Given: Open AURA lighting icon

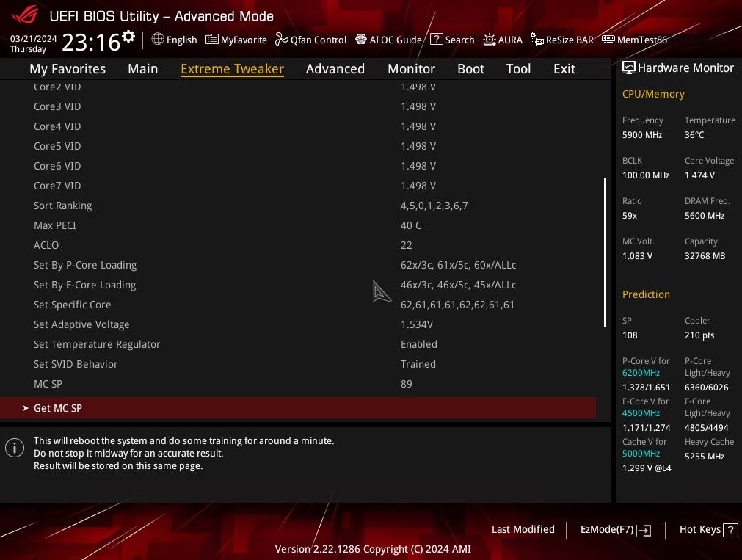Looking at the screenshot, I should [490, 40].
